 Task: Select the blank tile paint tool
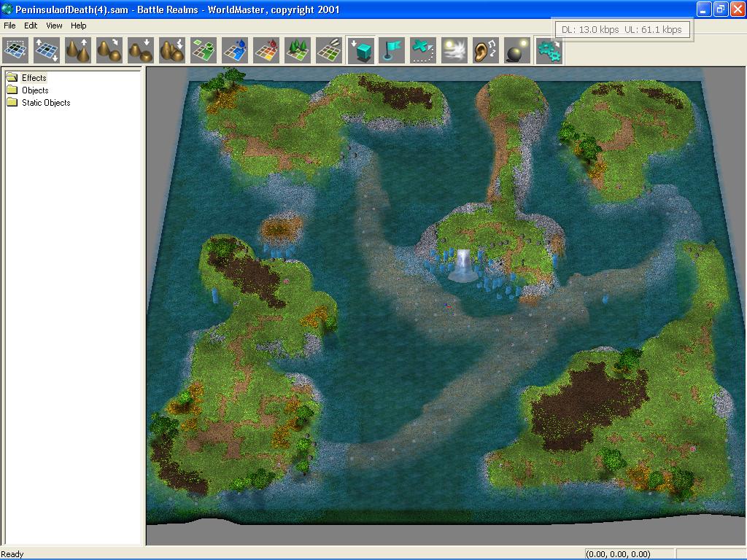point(328,50)
